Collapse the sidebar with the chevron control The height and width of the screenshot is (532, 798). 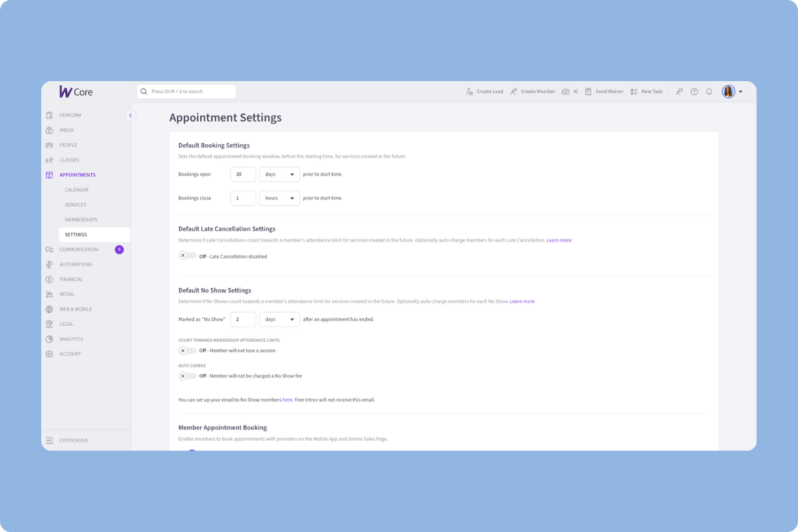point(130,114)
